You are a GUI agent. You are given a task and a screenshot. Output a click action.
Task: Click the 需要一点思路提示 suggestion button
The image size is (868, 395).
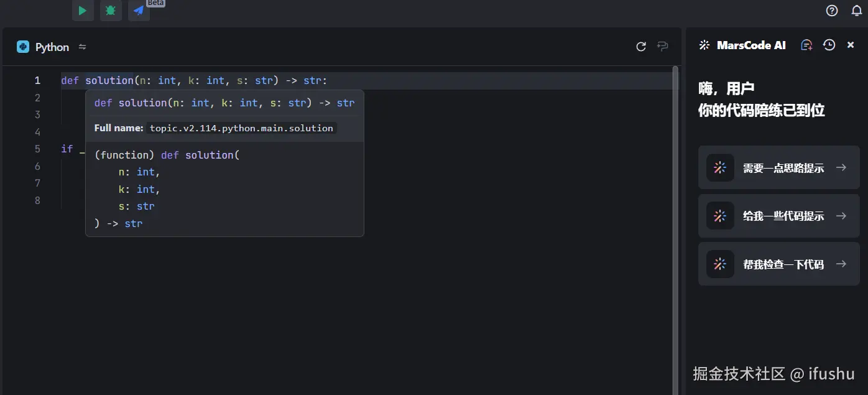point(779,167)
